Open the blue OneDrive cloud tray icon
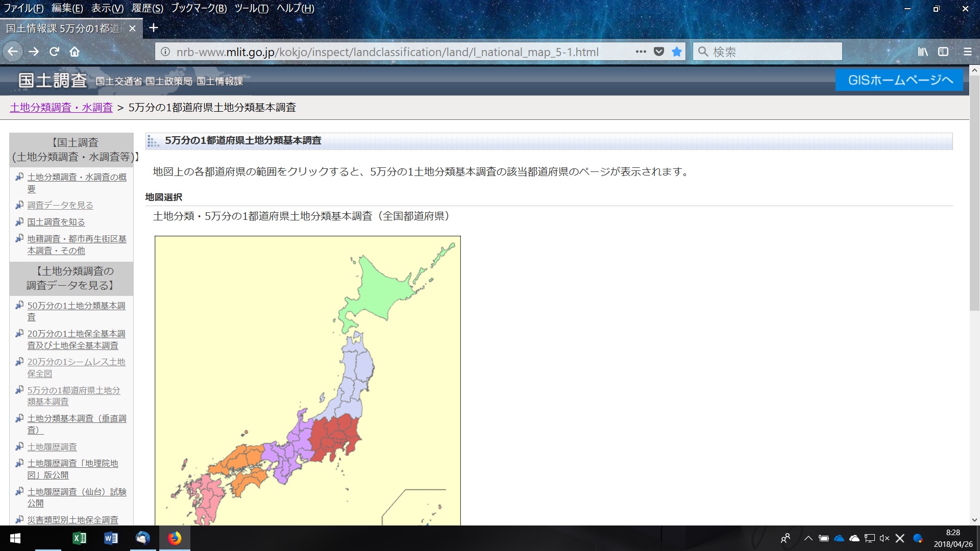980x551 pixels. click(x=839, y=538)
